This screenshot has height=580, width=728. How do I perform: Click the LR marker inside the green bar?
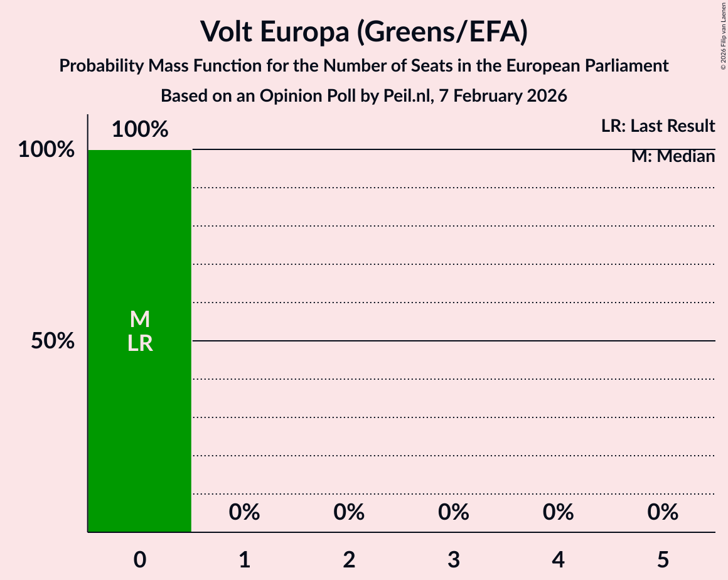[x=139, y=343]
